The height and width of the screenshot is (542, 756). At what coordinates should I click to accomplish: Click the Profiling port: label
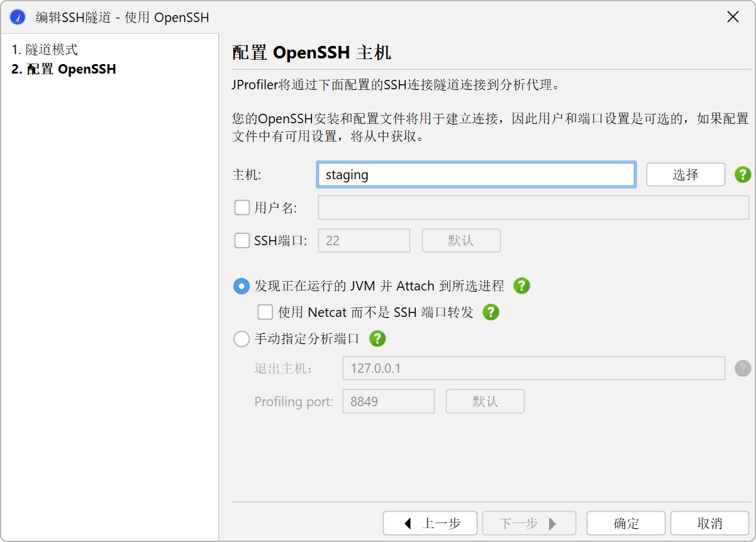(x=294, y=401)
